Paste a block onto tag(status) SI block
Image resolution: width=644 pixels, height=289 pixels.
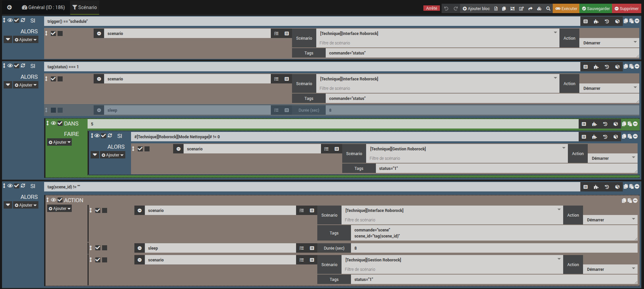(632, 66)
